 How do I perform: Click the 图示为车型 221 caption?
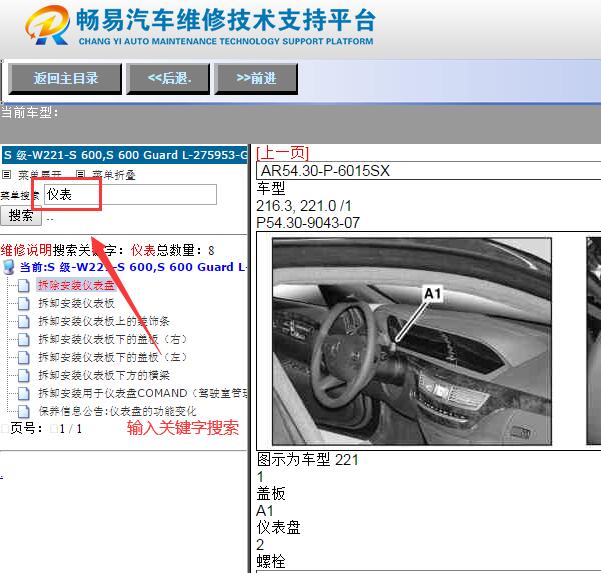pyautogui.click(x=308, y=460)
